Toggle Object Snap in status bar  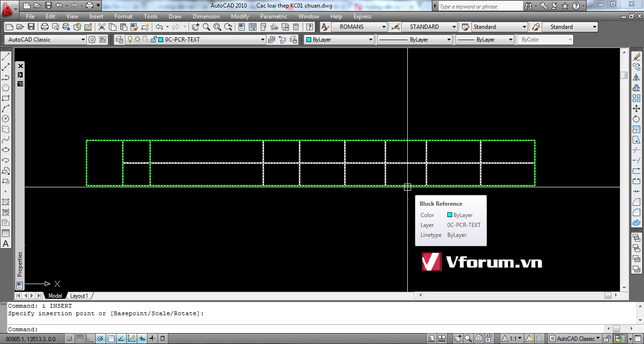click(x=111, y=338)
